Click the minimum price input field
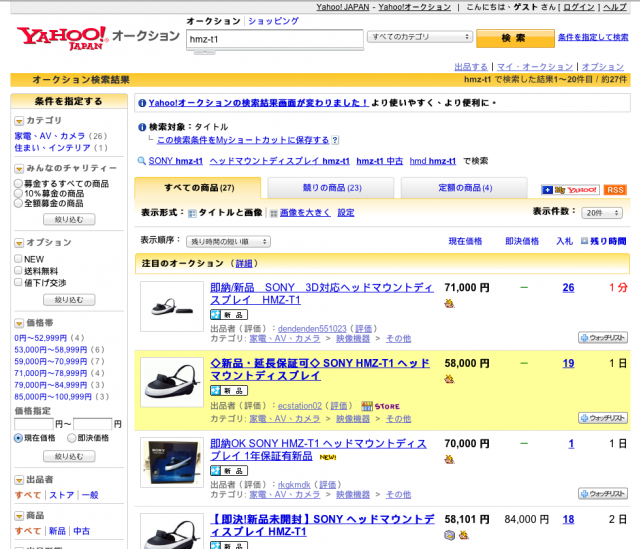 [34, 424]
